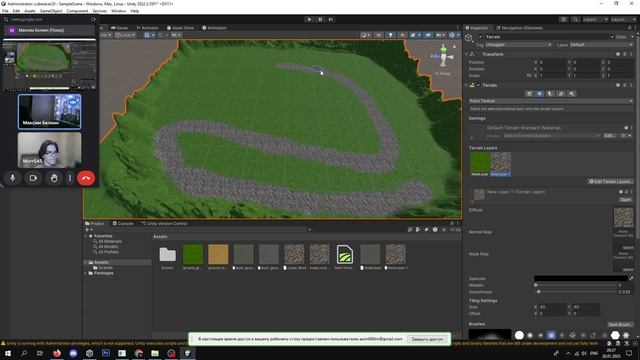Adjust the Smoothness slider

pyautogui.click(x=576, y=292)
